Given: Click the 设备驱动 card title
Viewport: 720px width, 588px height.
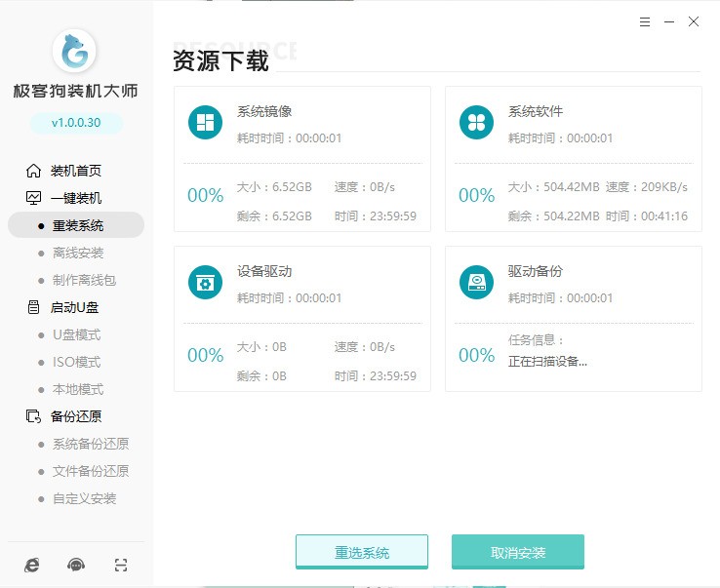Looking at the screenshot, I should (264, 271).
